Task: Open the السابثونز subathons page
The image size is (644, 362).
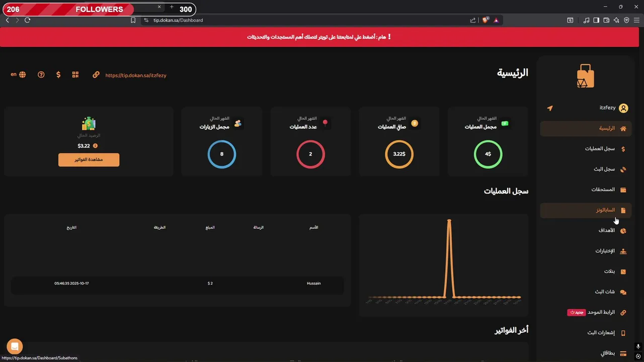Action: [x=585, y=210]
